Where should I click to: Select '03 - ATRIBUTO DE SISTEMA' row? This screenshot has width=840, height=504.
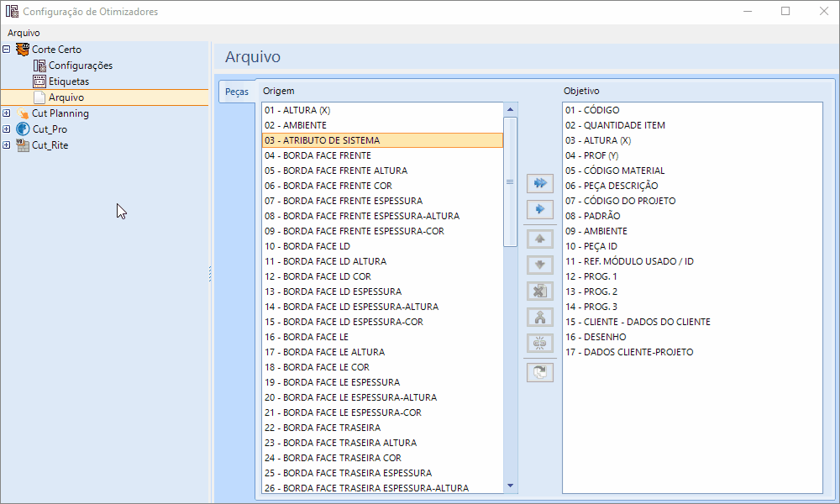point(382,140)
